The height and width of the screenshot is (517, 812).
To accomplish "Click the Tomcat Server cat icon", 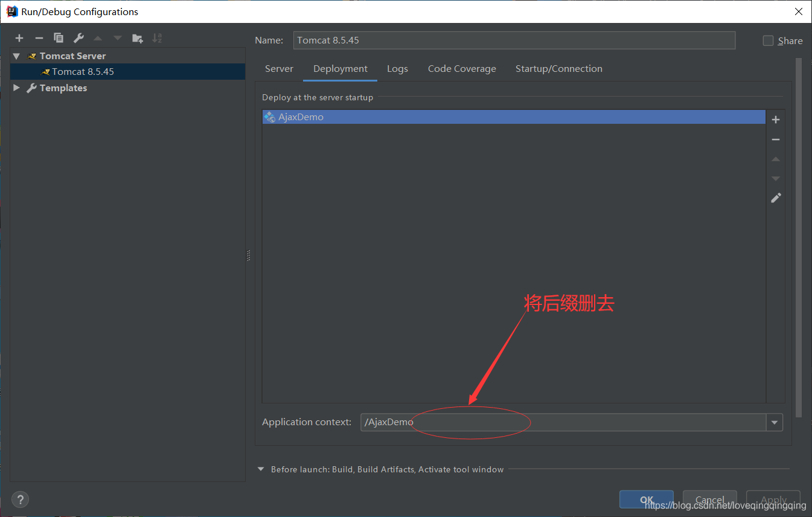I will [32, 56].
